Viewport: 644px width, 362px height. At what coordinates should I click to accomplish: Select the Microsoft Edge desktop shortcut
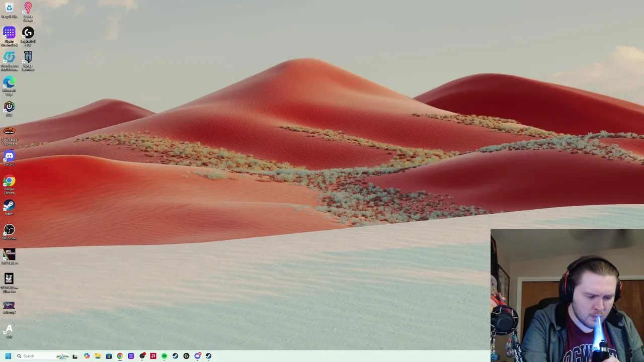(x=9, y=86)
